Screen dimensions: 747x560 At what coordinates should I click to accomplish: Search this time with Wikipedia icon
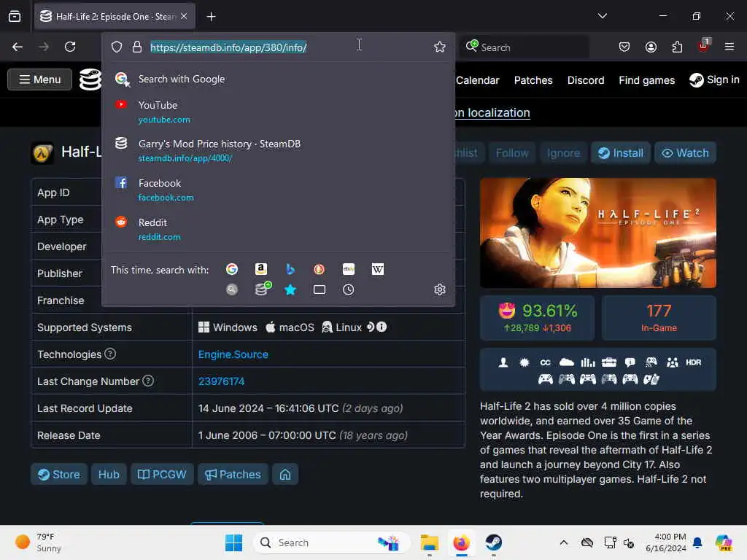[x=377, y=270]
